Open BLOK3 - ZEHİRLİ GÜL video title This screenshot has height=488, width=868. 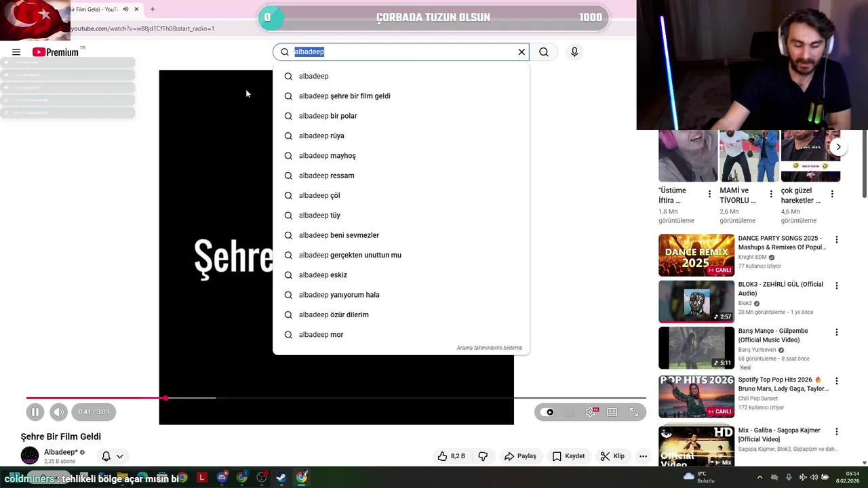[781, 289]
